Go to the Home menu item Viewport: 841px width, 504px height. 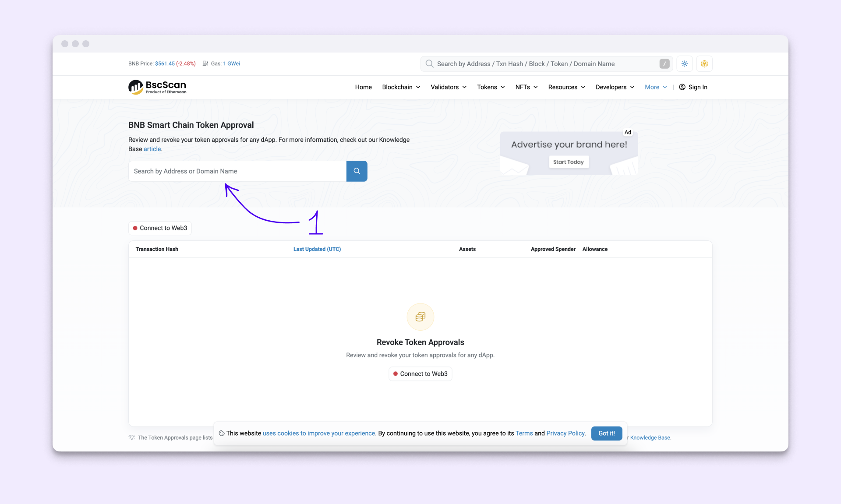pyautogui.click(x=363, y=87)
